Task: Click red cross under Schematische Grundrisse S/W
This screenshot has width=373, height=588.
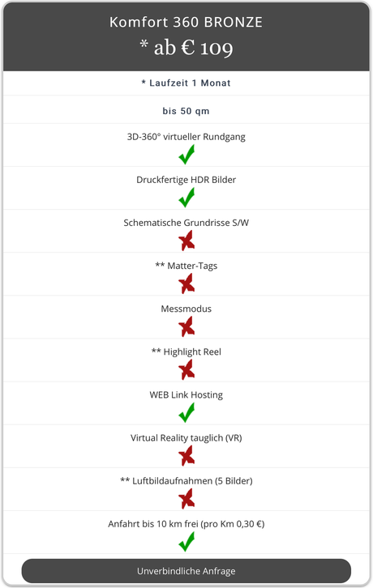Action: coord(186,241)
